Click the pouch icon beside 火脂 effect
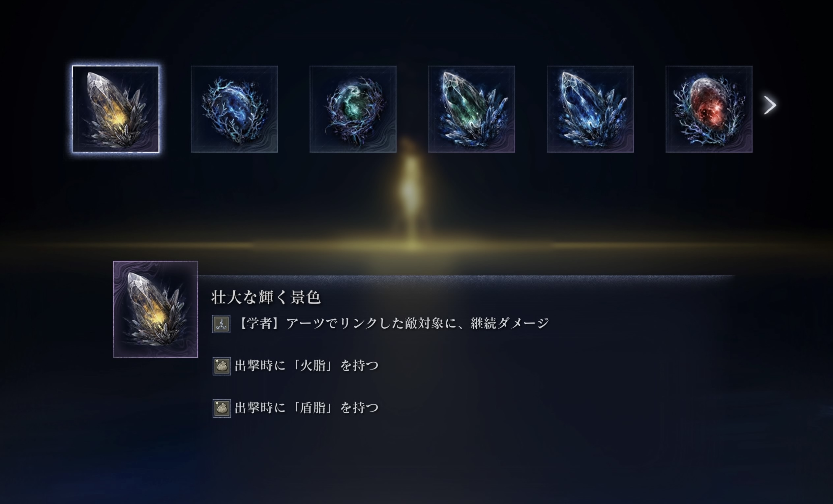The image size is (833, 504). tap(222, 366)
